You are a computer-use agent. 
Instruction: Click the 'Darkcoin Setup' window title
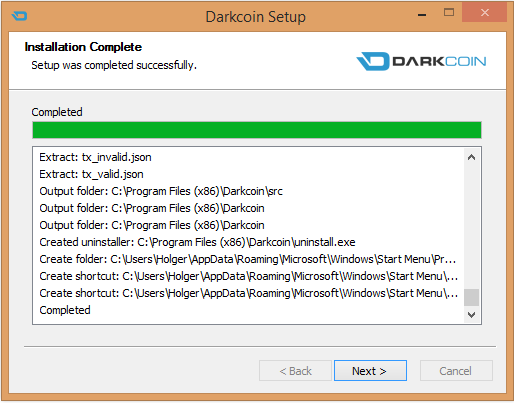click(255, 17)
